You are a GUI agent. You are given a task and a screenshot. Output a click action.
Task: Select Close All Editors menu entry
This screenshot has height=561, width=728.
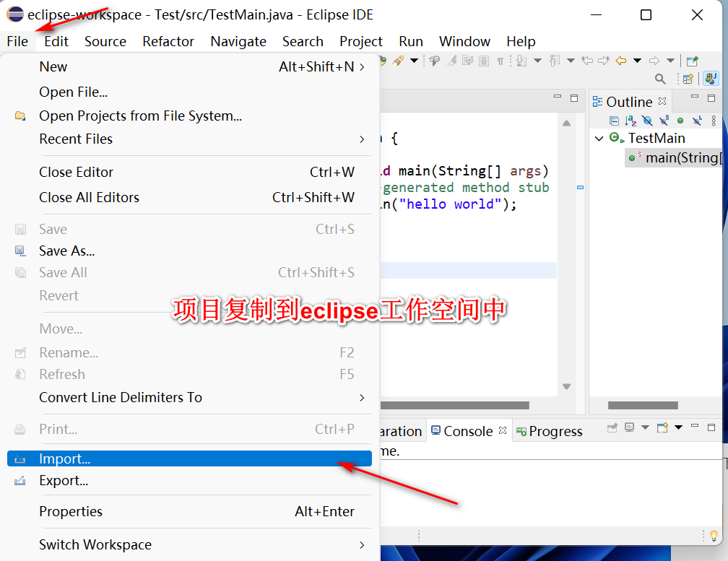tap(189, 197)
